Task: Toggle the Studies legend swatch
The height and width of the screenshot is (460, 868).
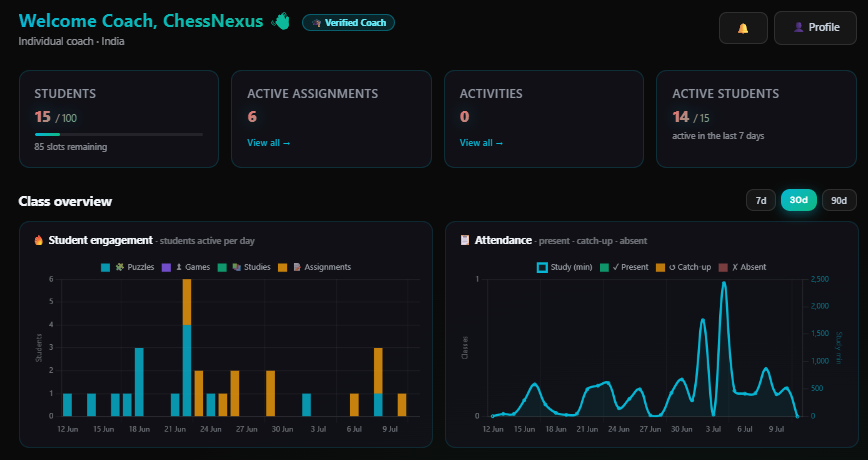Action: pos(222,267)
